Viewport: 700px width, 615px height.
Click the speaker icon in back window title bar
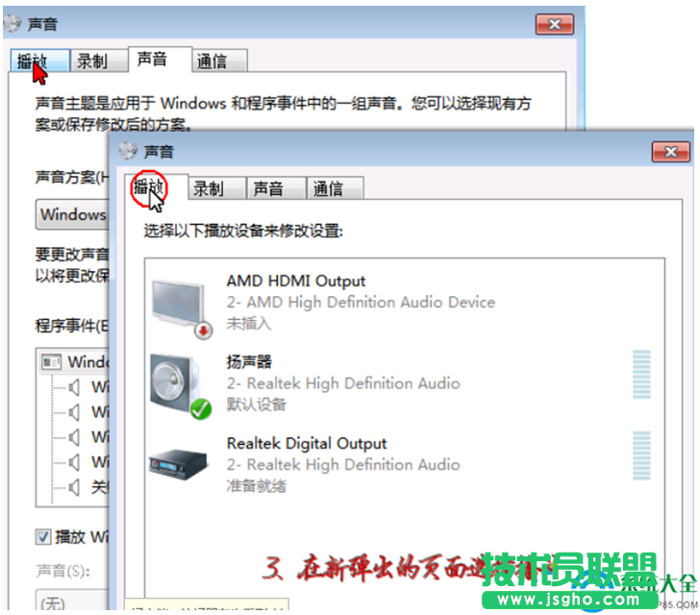tap(12, 23)
